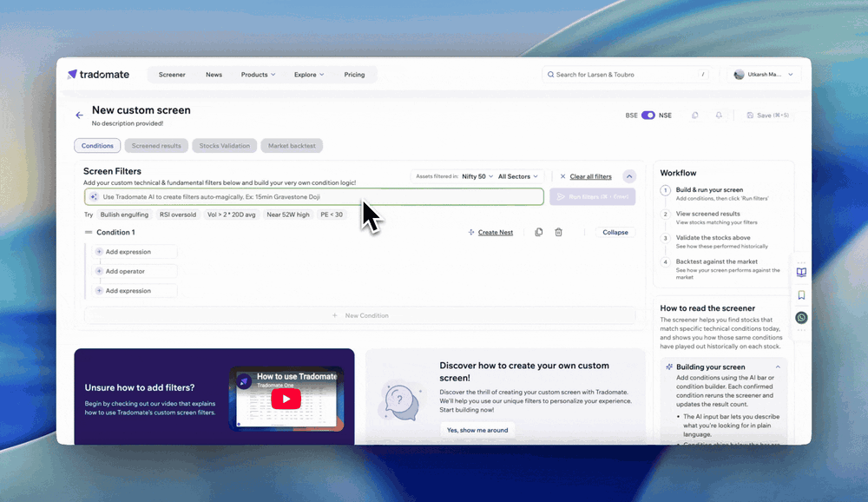Collapse Screen Filters with chevron button
The width and height of the screenshot is (868, 502).
click(x=628, y=176)
